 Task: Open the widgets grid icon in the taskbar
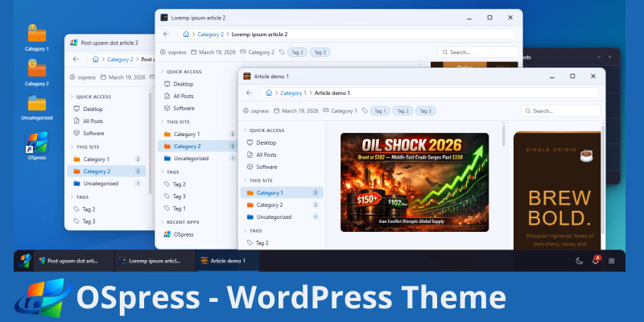(612, 261)
